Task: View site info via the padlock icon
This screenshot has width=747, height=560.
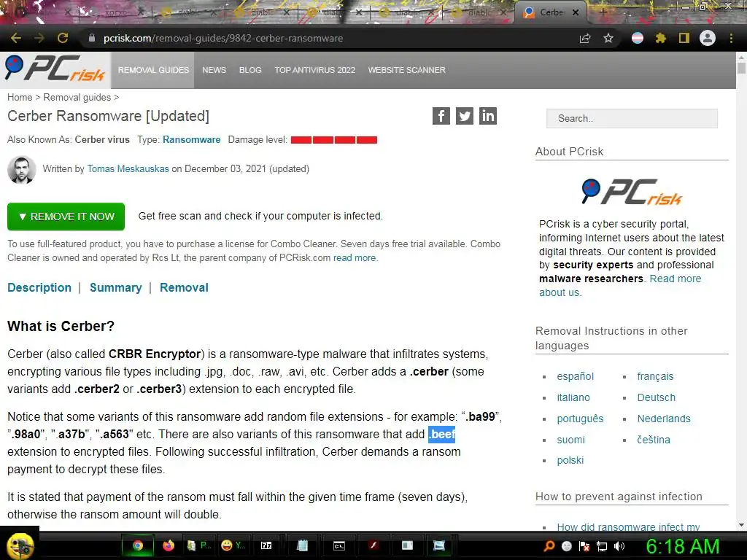Action: (x=92, y=38)
